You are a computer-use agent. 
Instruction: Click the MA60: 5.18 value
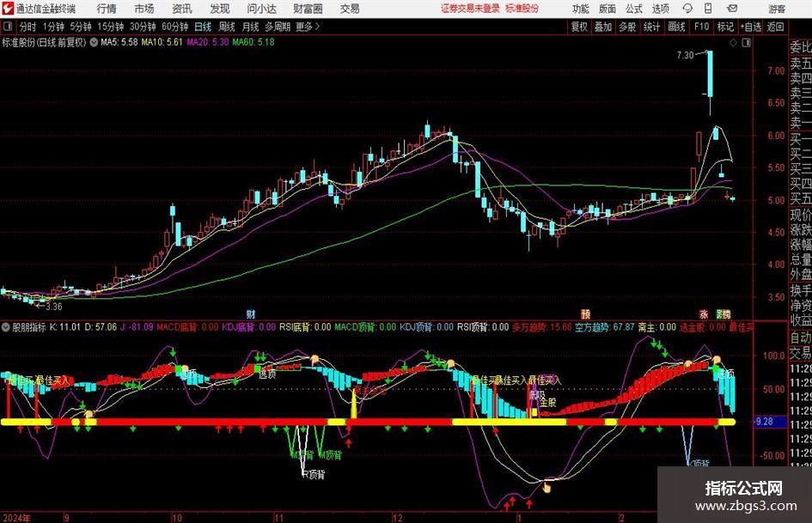(x=253, y=42)
